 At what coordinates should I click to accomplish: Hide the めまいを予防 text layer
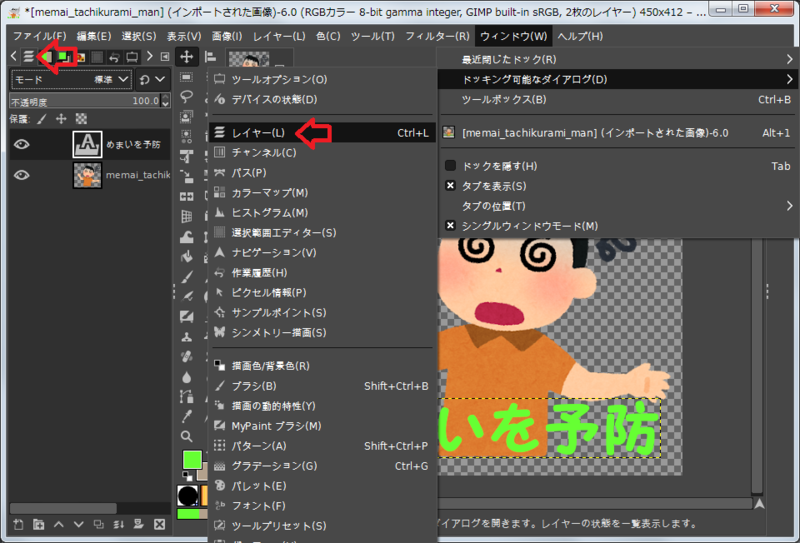pyautogui.click(x=21, y=144)
